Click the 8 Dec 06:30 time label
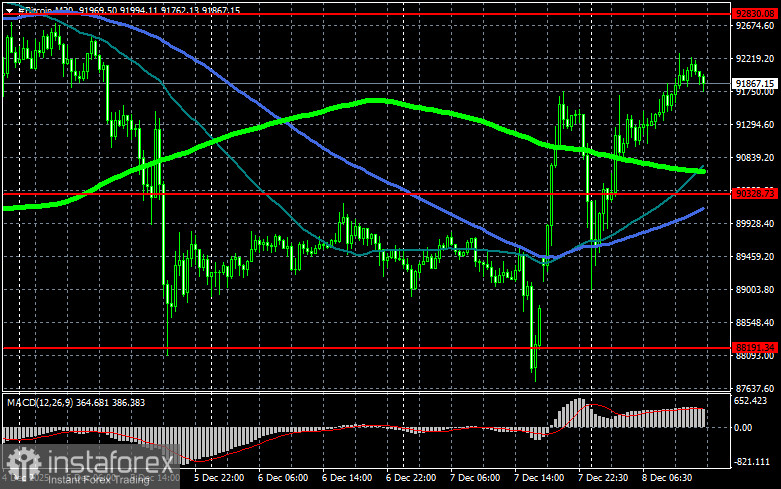This screenshot has height=489, width=781. (667, 478)
